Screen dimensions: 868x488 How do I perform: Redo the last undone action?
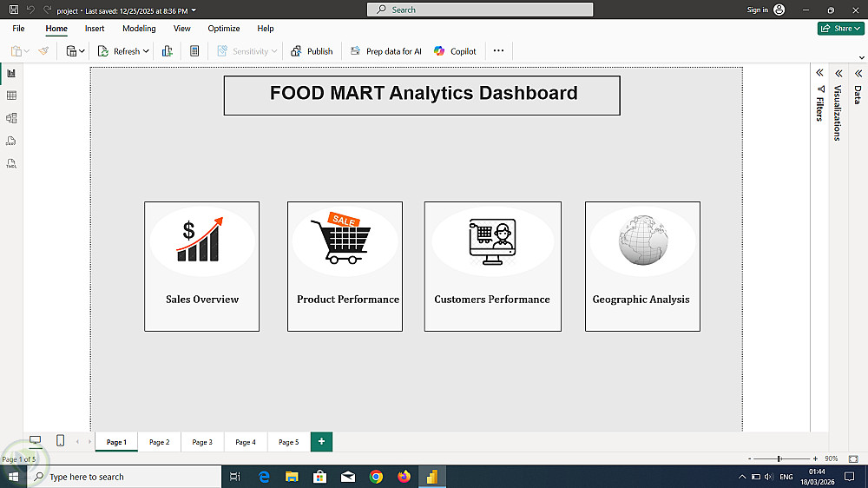(x=47, y=10)
